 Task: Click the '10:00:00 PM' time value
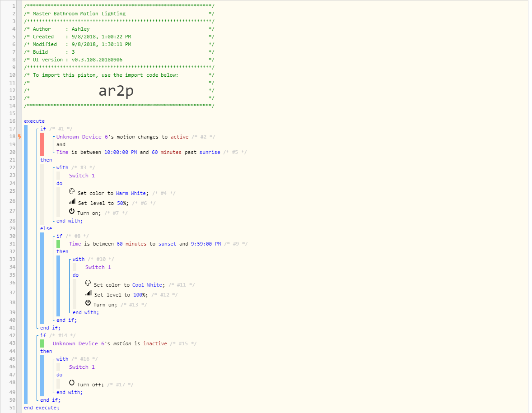coord(121,152)
